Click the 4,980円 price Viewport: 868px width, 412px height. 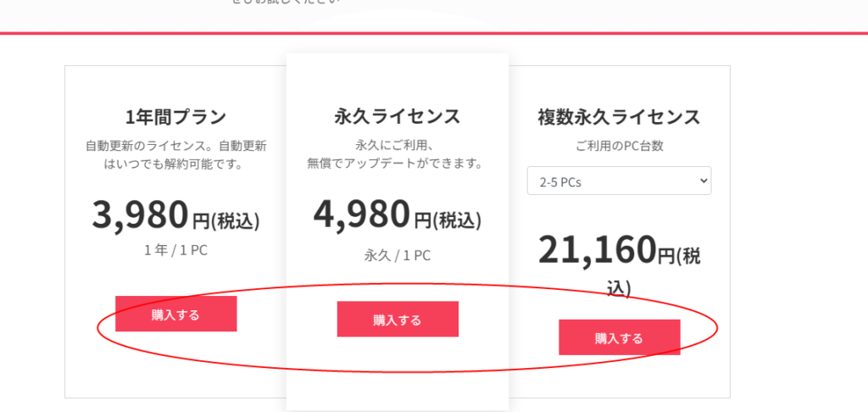coord(362,215)
